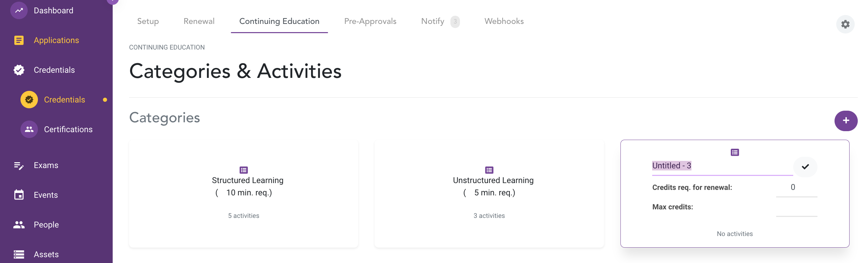Collapse the sidebar with the chevron button
Screen dimensions: 868x263
[x=113, y=1]
